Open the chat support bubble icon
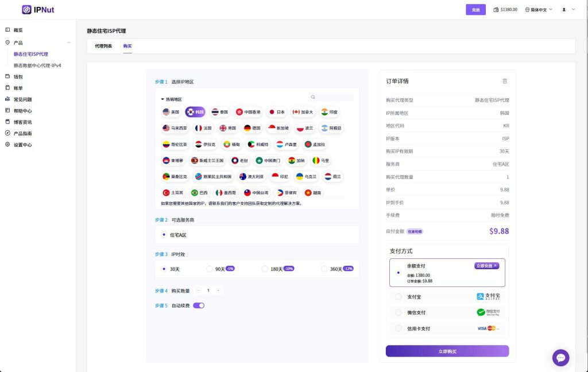588x372 pixels. [560, 358]
